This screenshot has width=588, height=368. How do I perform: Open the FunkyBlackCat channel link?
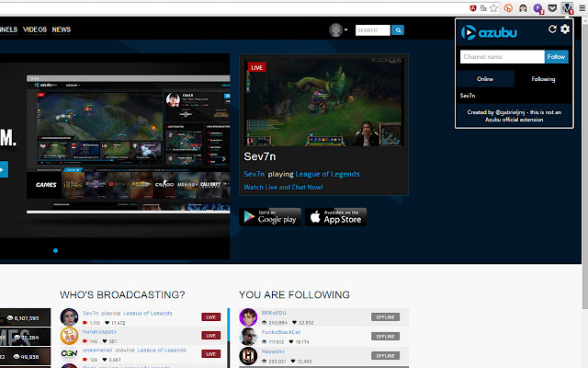click(281, 332)
